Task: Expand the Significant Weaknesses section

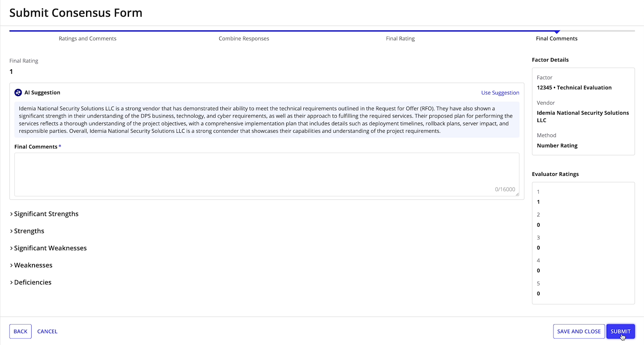Action: click(48, 248)
